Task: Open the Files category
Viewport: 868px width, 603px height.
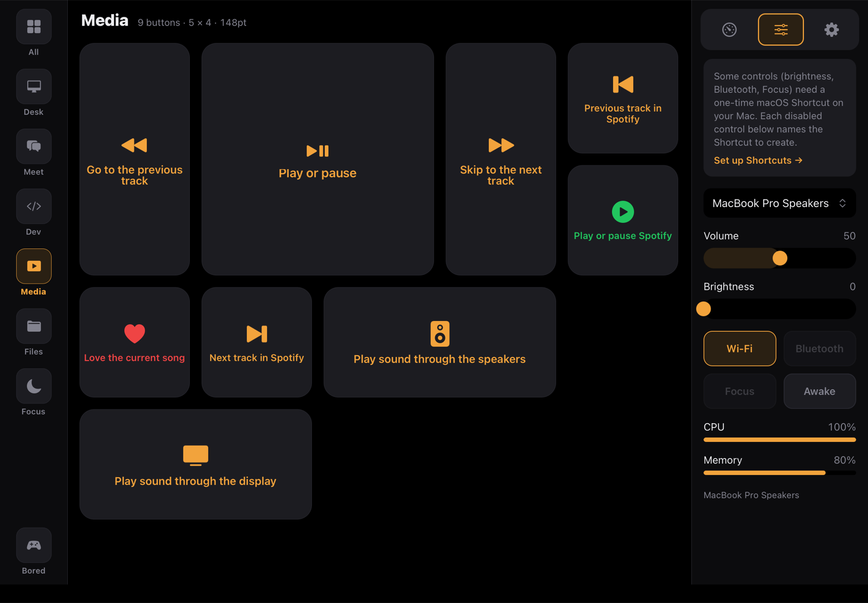Action: 34,326
